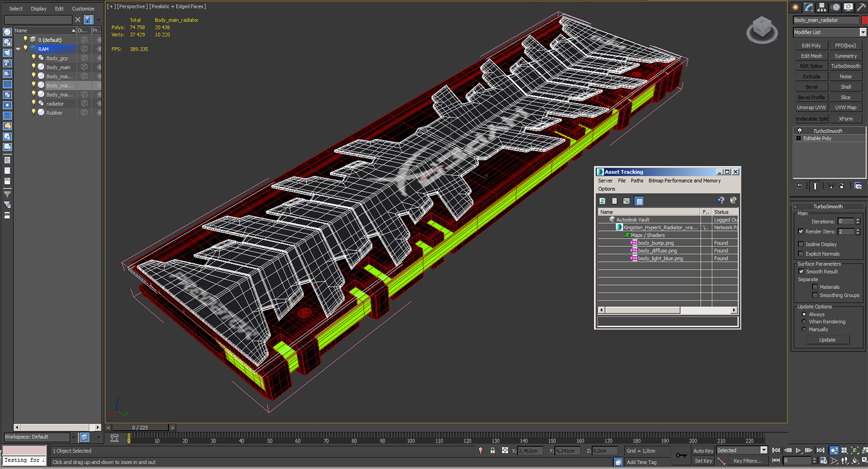Open the Display command panel tab
This screenshot has width=868, height=469.
pyautogui.click(x=849, y=7)
